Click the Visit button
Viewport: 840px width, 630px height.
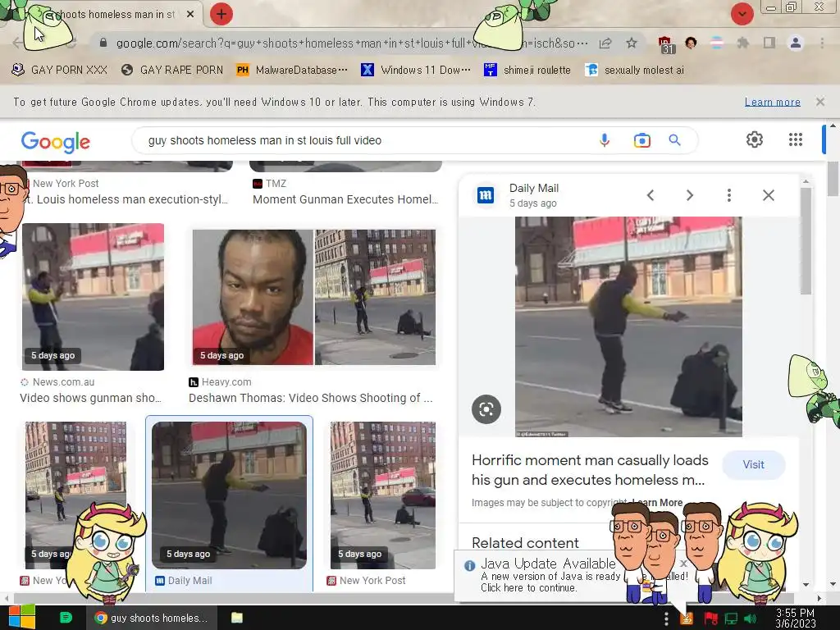(753, 464)
